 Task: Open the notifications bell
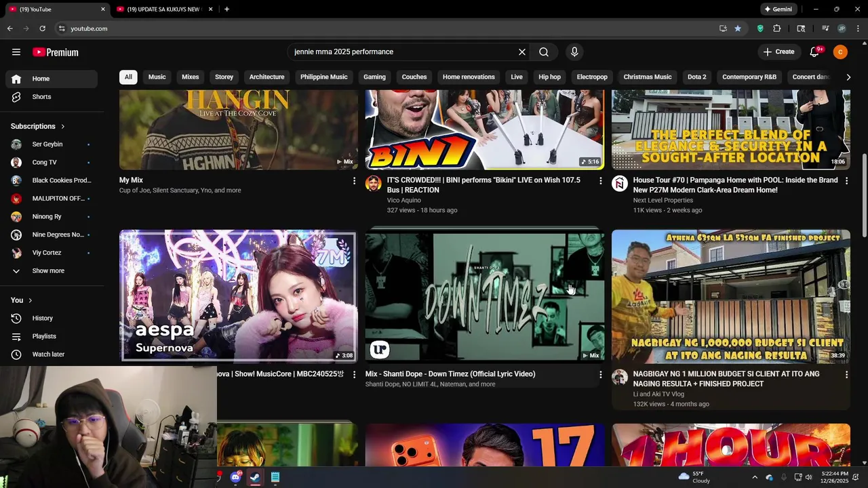pos(815,52)
